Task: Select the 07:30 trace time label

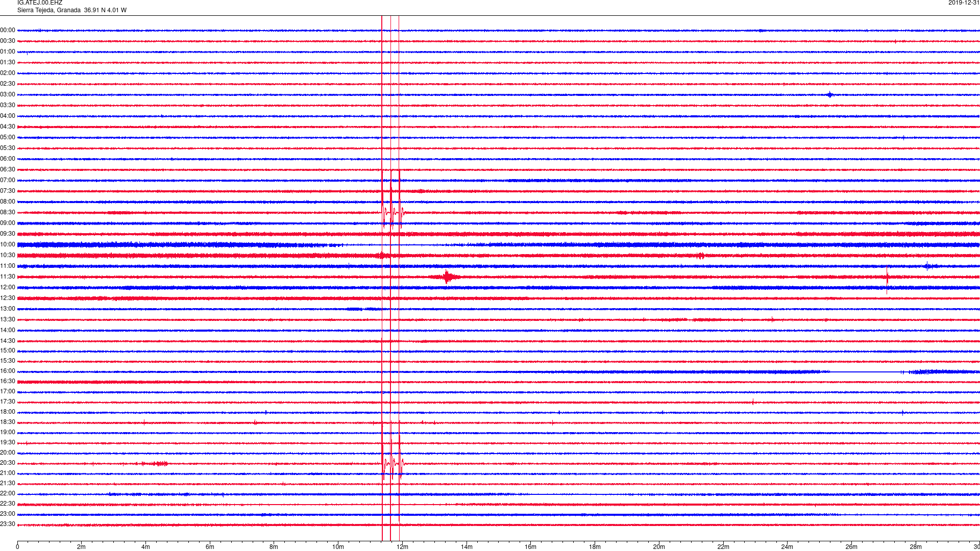Action: 8,191
